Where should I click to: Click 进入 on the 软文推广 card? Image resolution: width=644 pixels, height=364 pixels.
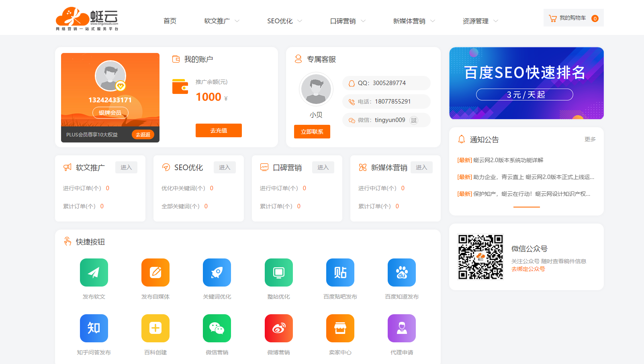[126, 167]
